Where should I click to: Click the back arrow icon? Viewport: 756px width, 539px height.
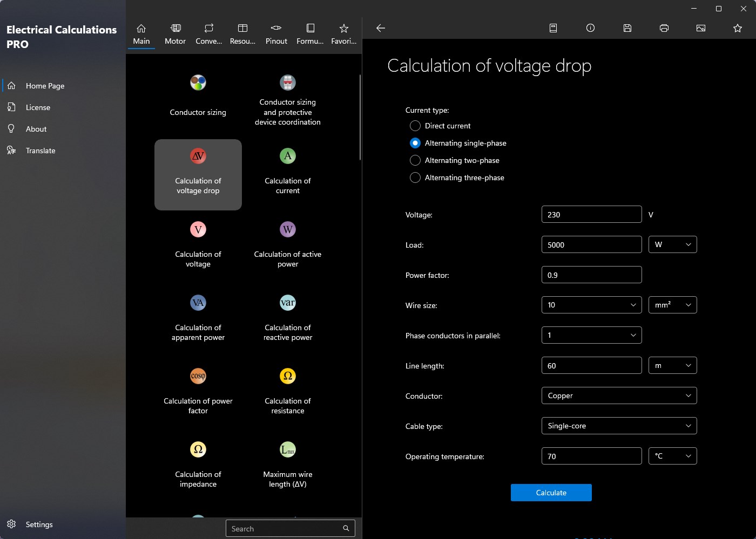coord(381,28)
